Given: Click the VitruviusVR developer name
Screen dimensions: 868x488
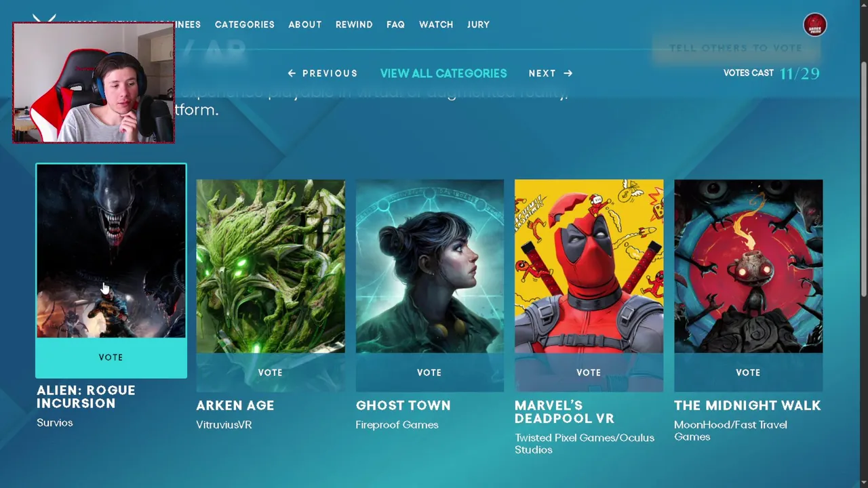Looking at the screenshot, I should pos(224,424).
